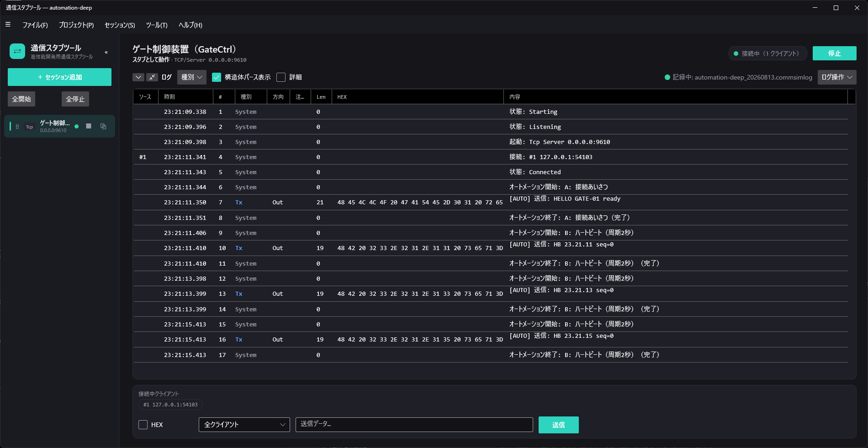The height and width of the screenshot is (448, 868).
Task: Click the 接続中 (1 クライアント) status pill
Action: [767, 53]
